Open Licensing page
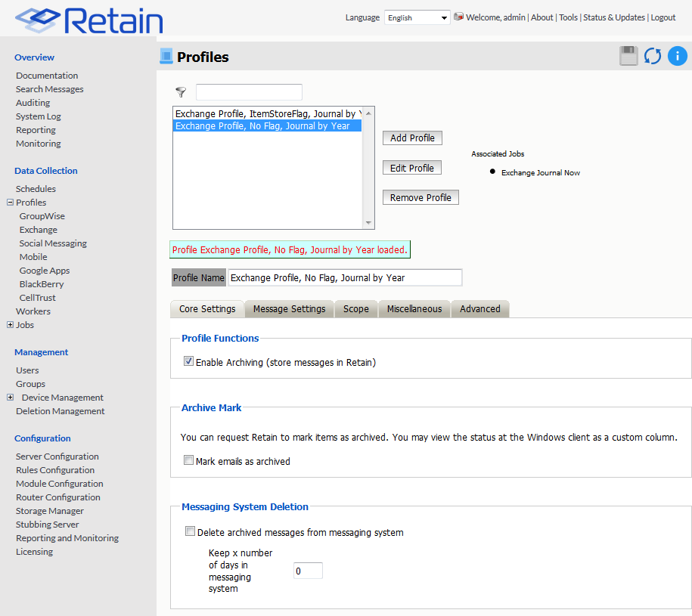The image size is (692, 616). pyautogui.click(x=35, y=552)
